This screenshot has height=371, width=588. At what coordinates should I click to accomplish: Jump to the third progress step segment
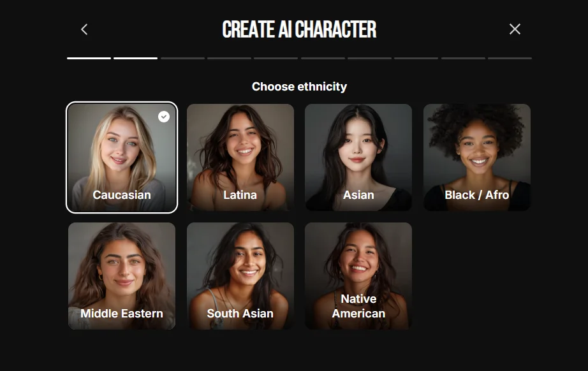tap(182, 58)
